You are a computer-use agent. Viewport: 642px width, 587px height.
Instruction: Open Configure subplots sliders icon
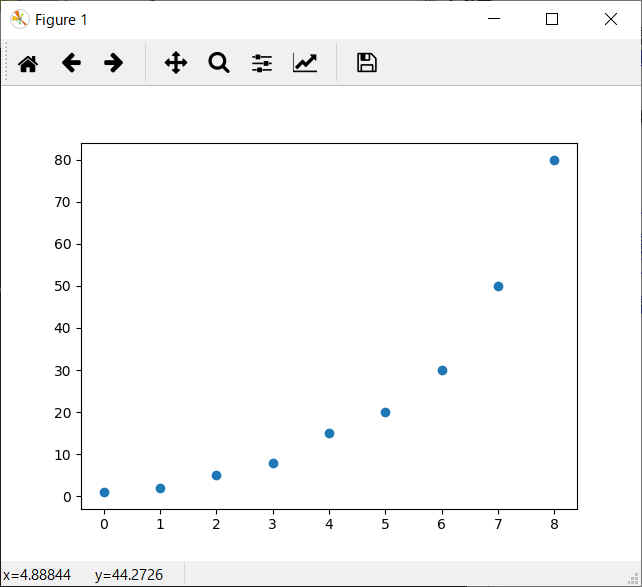coord(262,63)
